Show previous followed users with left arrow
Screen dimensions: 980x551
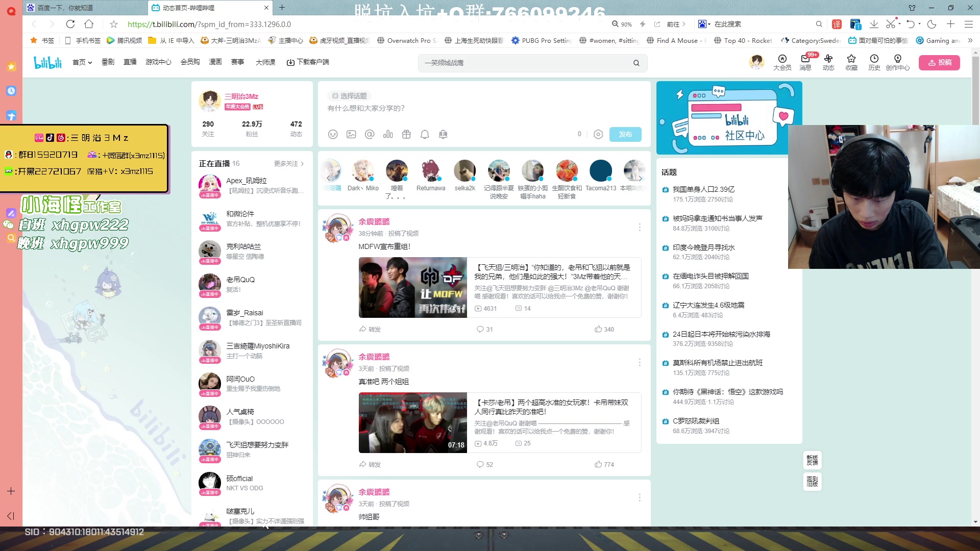[x=328, y=179]
